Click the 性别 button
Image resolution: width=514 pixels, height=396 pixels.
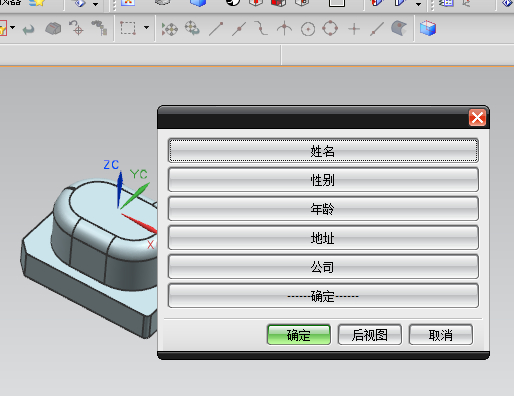[x=323, y=180]
